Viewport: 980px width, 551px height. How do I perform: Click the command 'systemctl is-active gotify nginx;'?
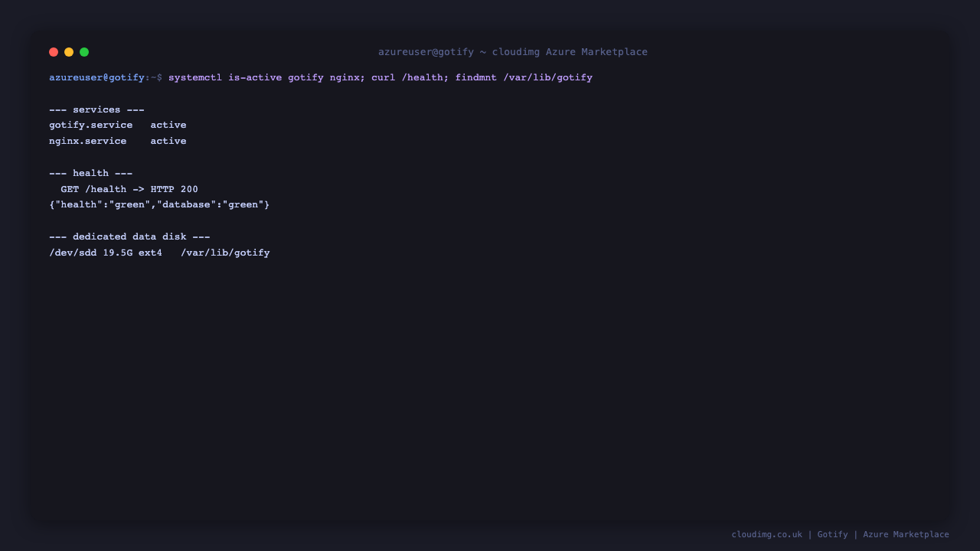pos(266,77)
